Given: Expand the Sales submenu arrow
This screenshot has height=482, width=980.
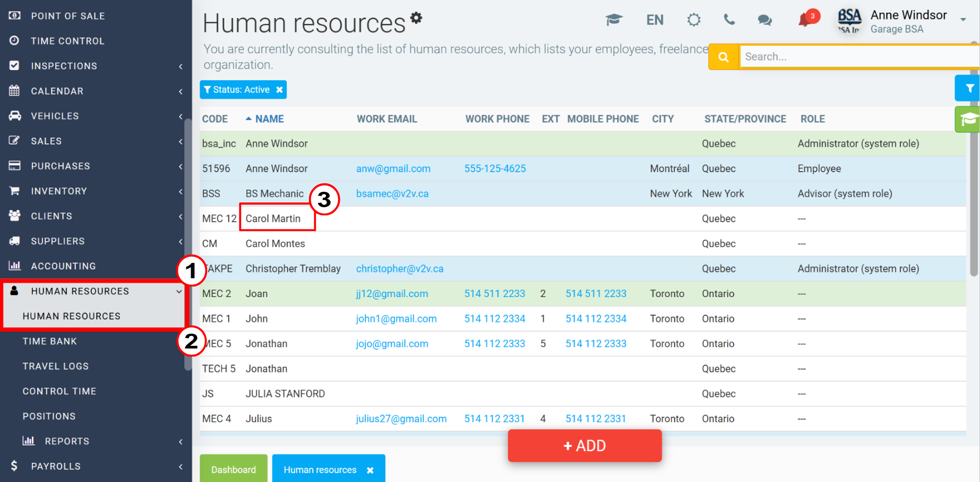Looking at the screenshot, I should coord(180,141).
